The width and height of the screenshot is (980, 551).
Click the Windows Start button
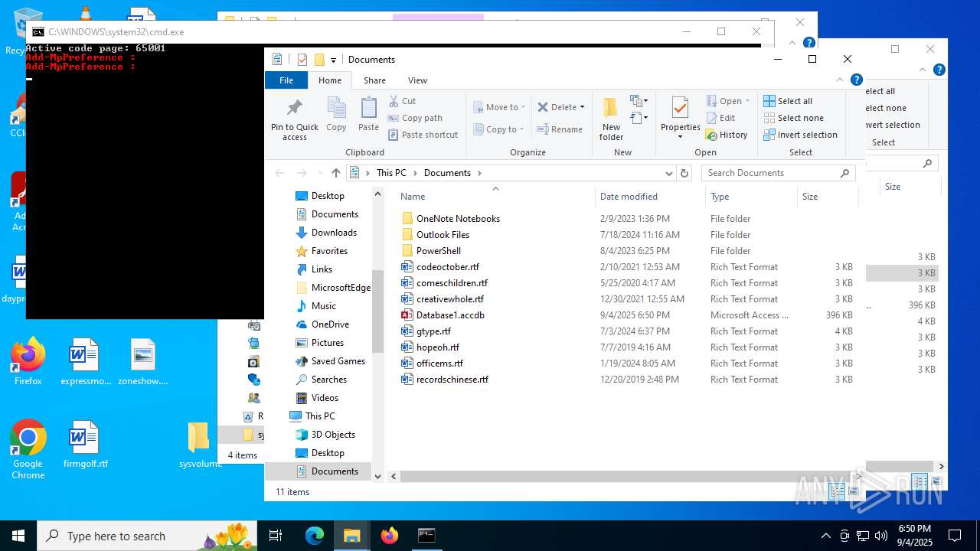(x=18, y=536)
